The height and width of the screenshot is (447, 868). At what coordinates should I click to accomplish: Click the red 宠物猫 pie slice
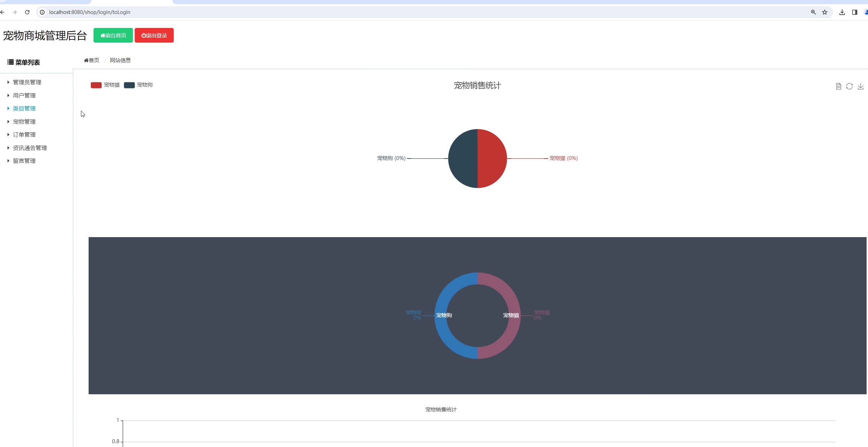[x=492, y=159]
